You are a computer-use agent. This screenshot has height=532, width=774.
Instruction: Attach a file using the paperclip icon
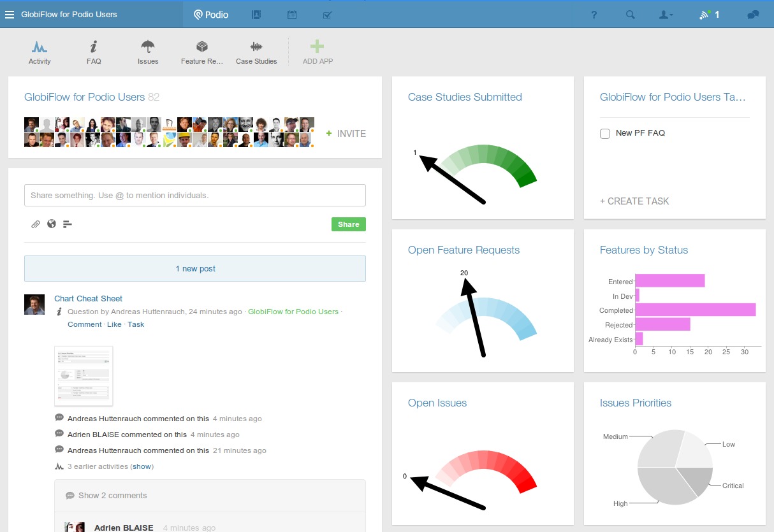click(x=36, y=224)
